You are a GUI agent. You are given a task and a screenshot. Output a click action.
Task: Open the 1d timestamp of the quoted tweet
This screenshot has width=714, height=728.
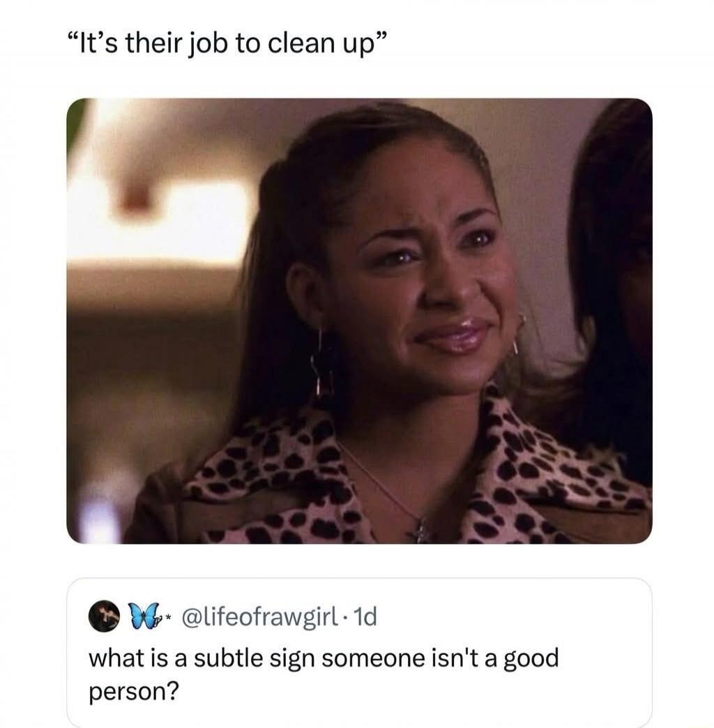[x=365, y=617]
